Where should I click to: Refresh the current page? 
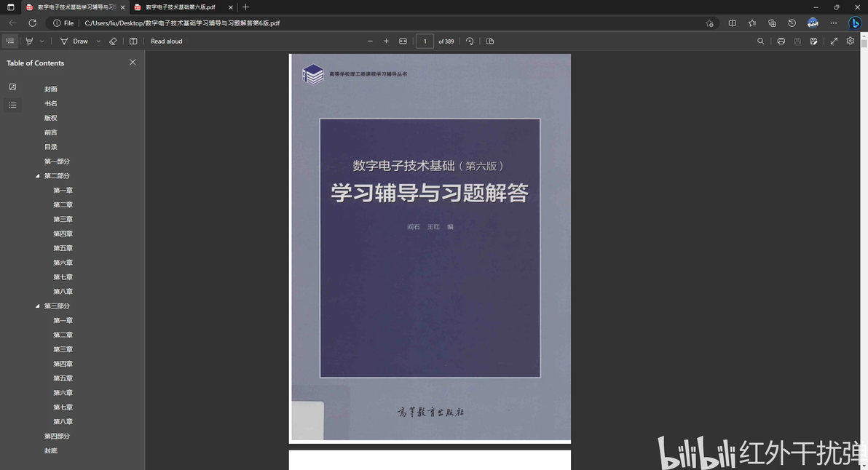(33, 23)
